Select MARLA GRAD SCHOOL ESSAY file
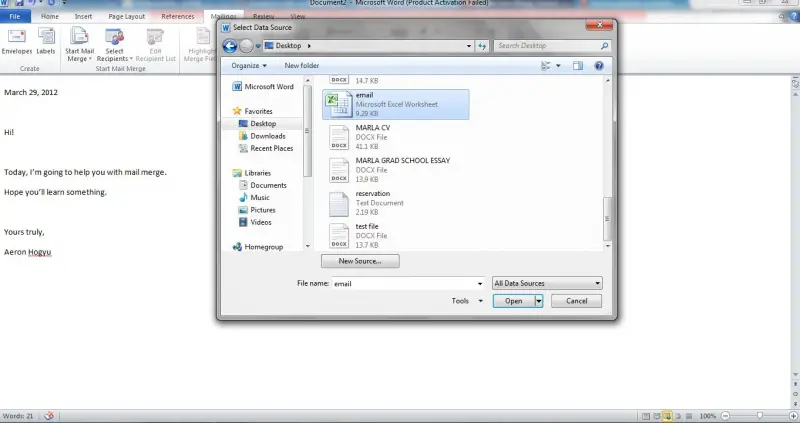Screen dimensions: 800x423 (x=395, y=170)
